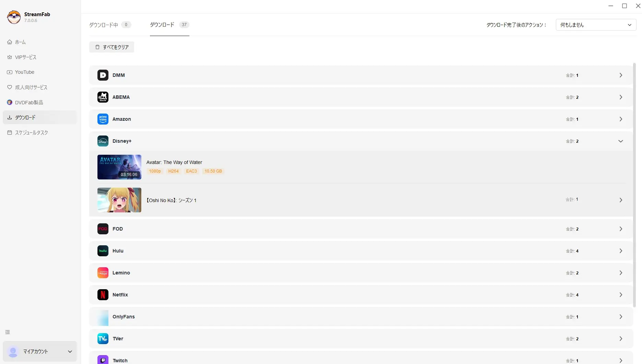Click the H264 codec tag
The image size is (642, 364).
point(173,171)
